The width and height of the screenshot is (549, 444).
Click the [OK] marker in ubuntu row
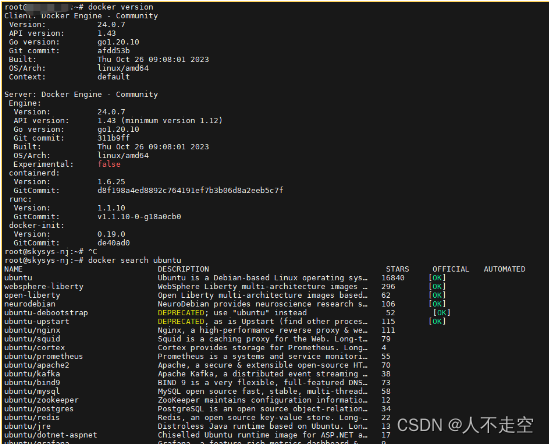tap(437, 278)
